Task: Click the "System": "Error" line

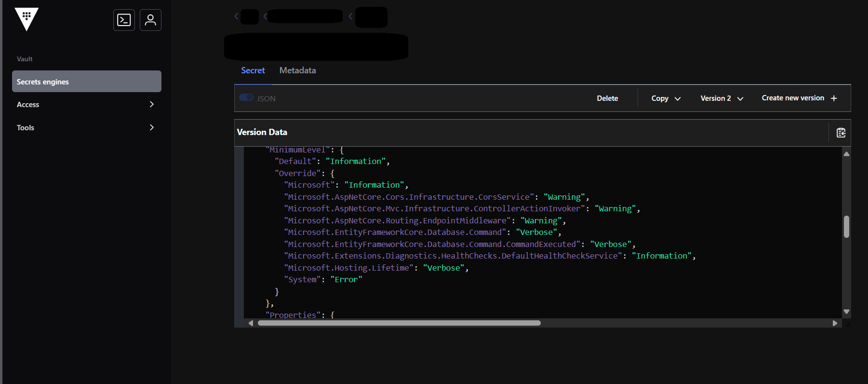Action: coord(323,279)
